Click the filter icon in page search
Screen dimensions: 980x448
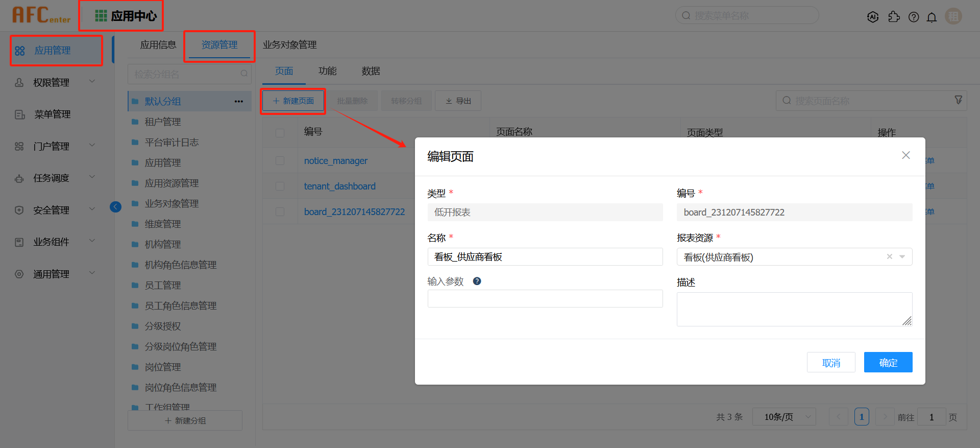(958, 100)
